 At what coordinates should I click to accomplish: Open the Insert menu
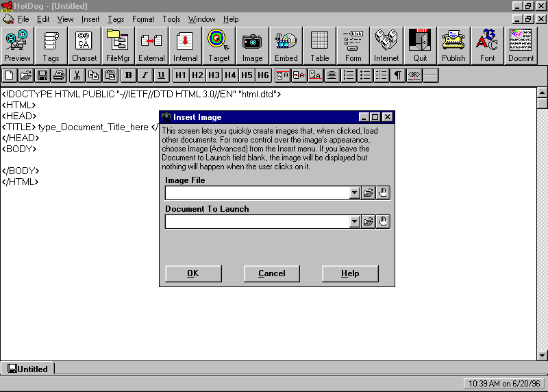(90, 19)
